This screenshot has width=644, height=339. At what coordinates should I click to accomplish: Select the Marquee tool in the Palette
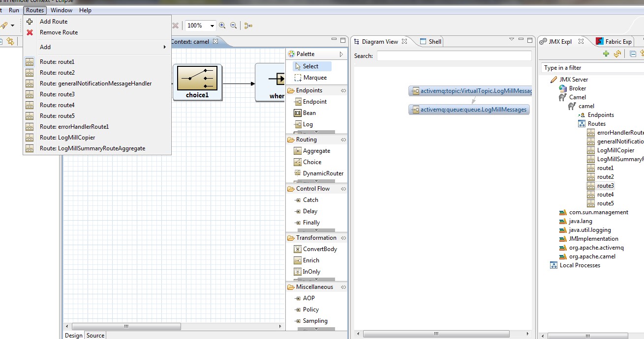tap(314, 78)
